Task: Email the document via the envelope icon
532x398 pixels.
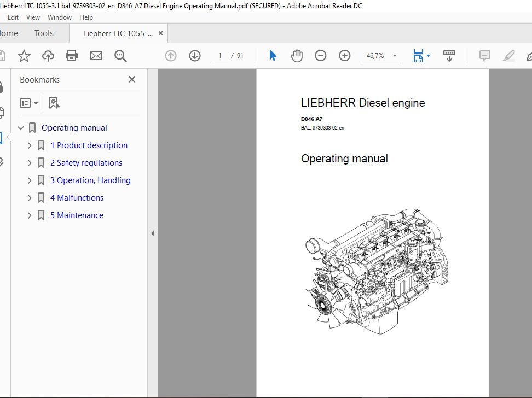Action: pos(96,55)
